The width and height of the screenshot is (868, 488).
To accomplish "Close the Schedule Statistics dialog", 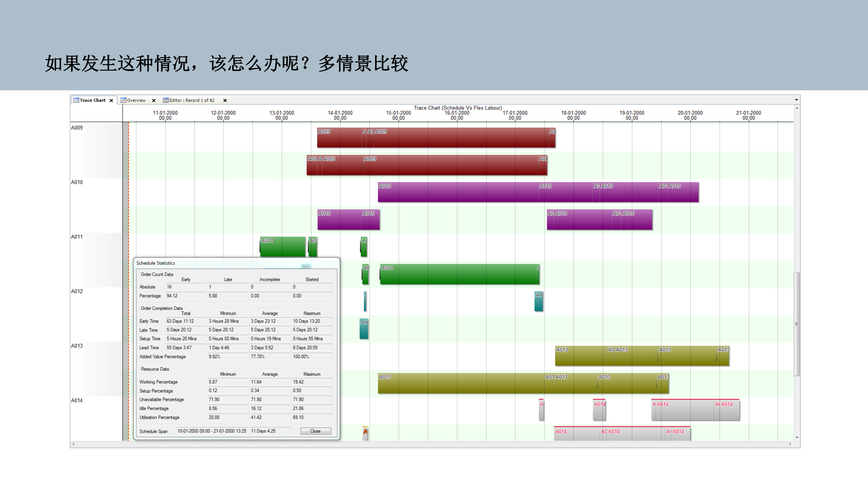I will tap(315, 431).
